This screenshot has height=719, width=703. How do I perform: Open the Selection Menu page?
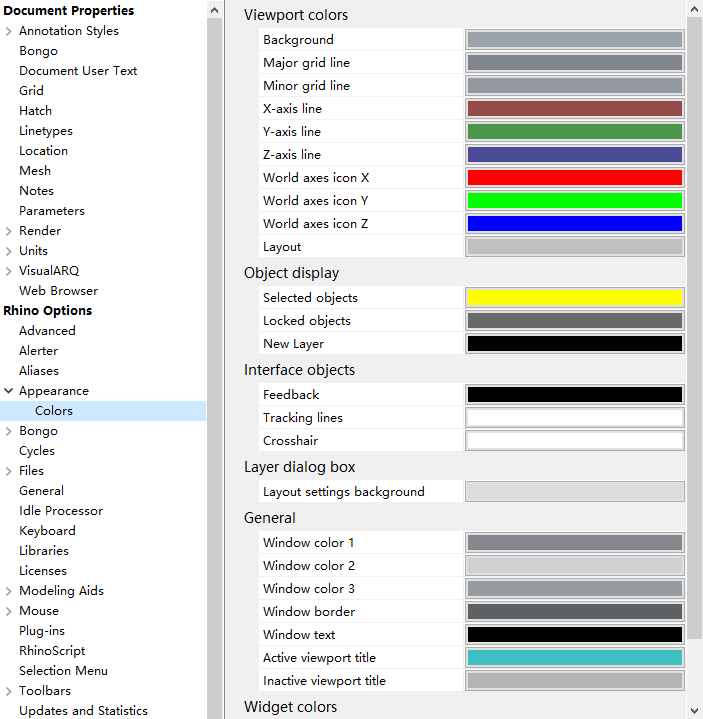tap(63, 671)
